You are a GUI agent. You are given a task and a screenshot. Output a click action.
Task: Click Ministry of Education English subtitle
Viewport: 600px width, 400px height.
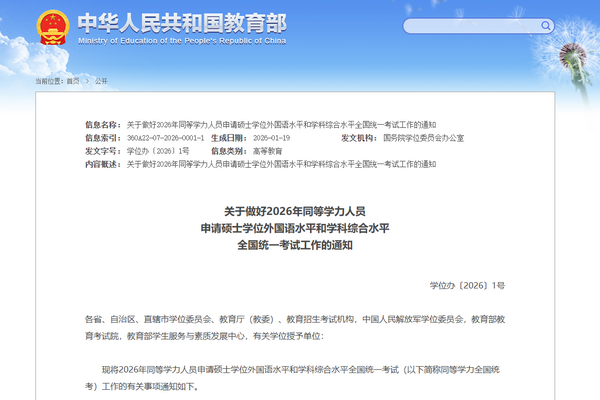click(x=182, y=41)
